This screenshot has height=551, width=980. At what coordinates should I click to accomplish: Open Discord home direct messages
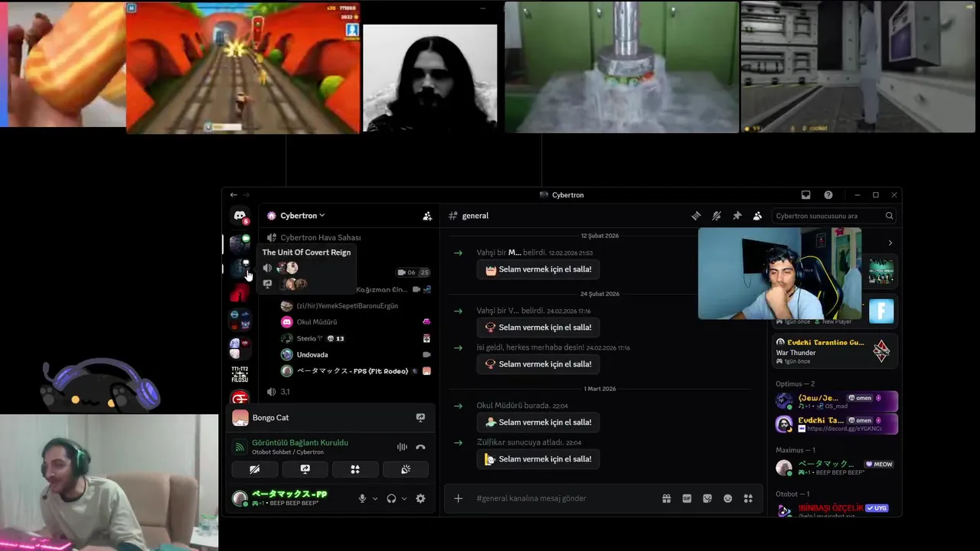[x=240, y=217]
